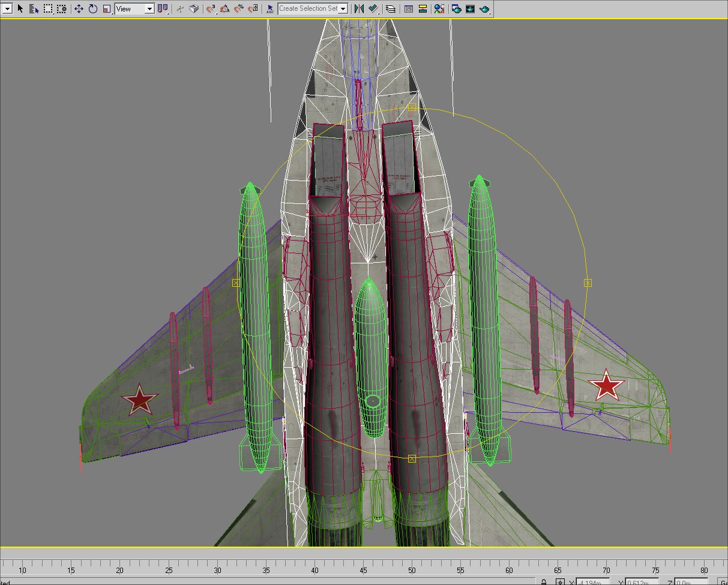Click the Y coordinate input field
This screenshot has height=585, width=728.
click(642, 582)
